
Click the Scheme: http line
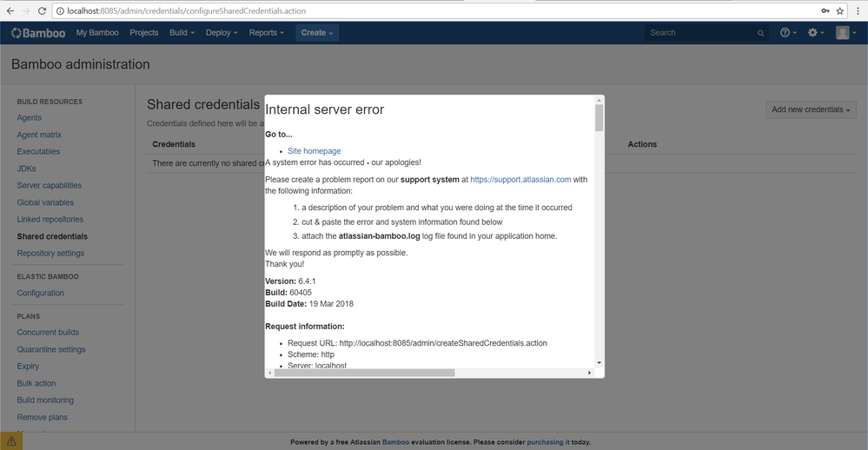tap(310, 354)
